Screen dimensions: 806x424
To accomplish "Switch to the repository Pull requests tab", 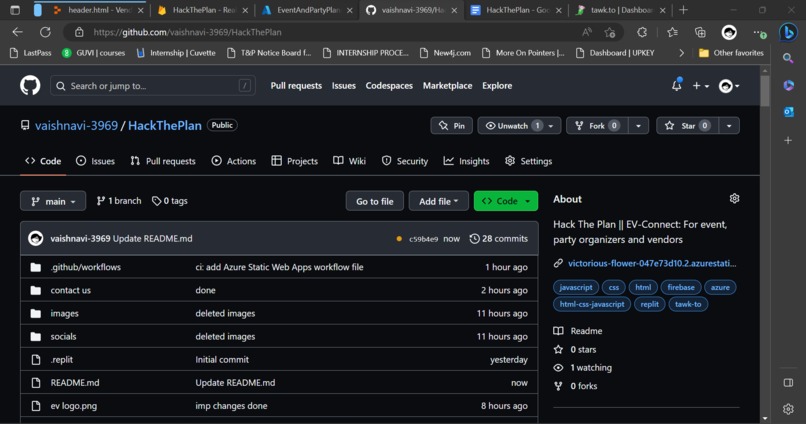I will pyautogui.click(x=163, y=161).
